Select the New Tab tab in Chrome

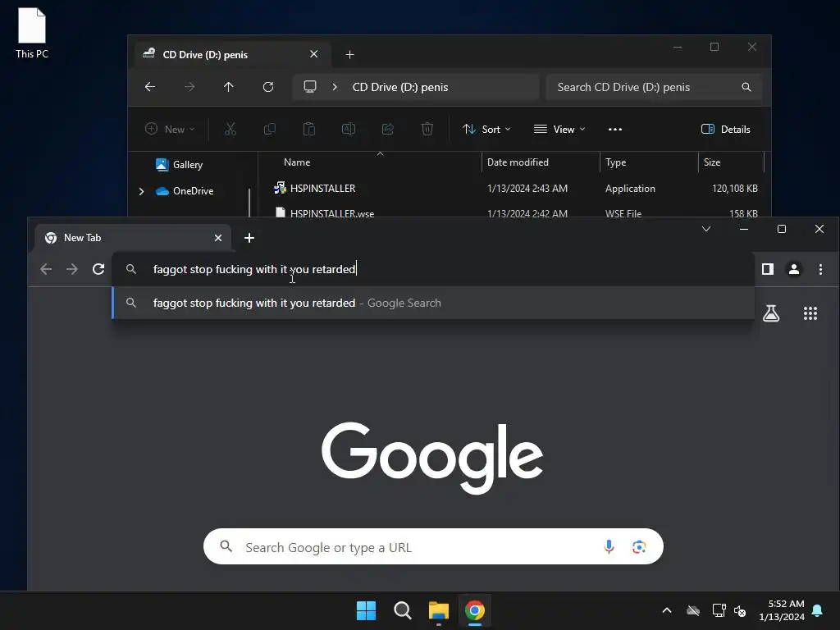pos(132,237)
